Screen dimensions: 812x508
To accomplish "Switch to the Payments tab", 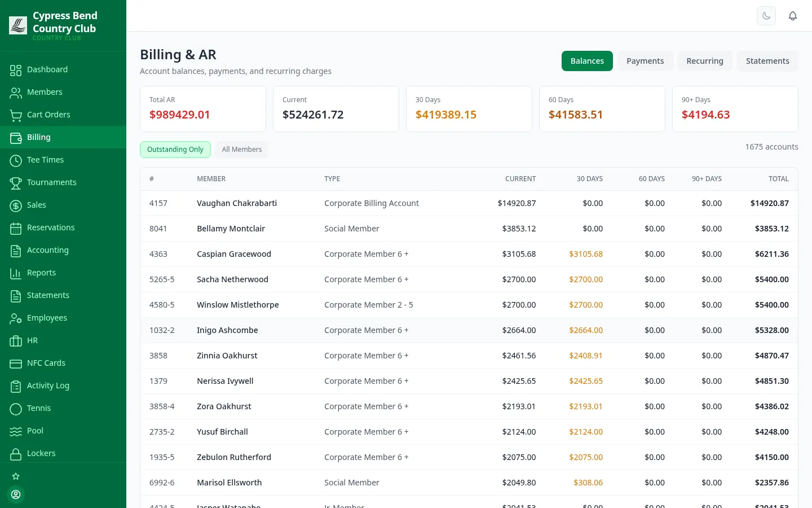I will click(x=645, y=61).
